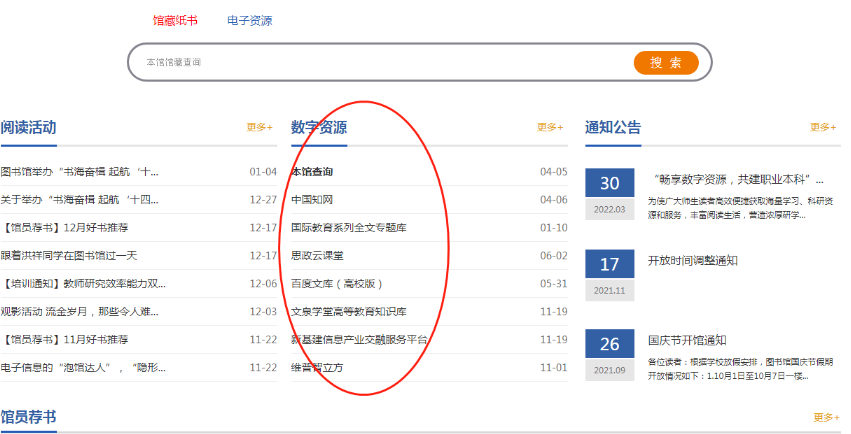Open the 中国知网 resource link

coord(311,200)
